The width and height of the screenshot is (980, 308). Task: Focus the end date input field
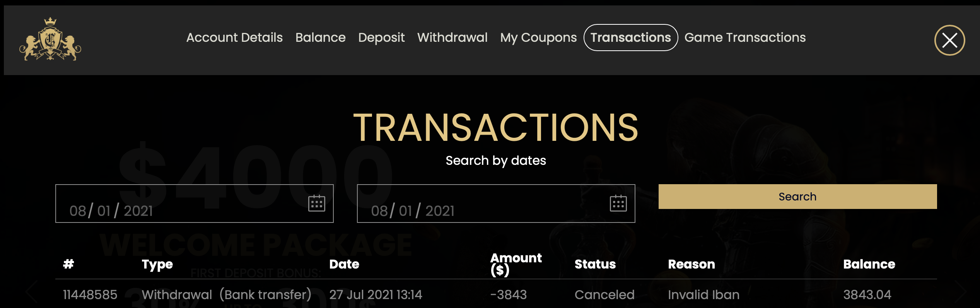tap(496, 204)
